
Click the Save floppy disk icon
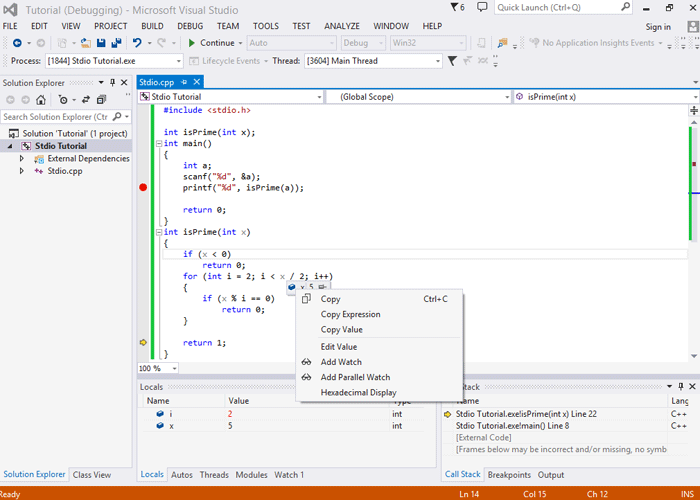pyautogui.click(x=101, y=43)
